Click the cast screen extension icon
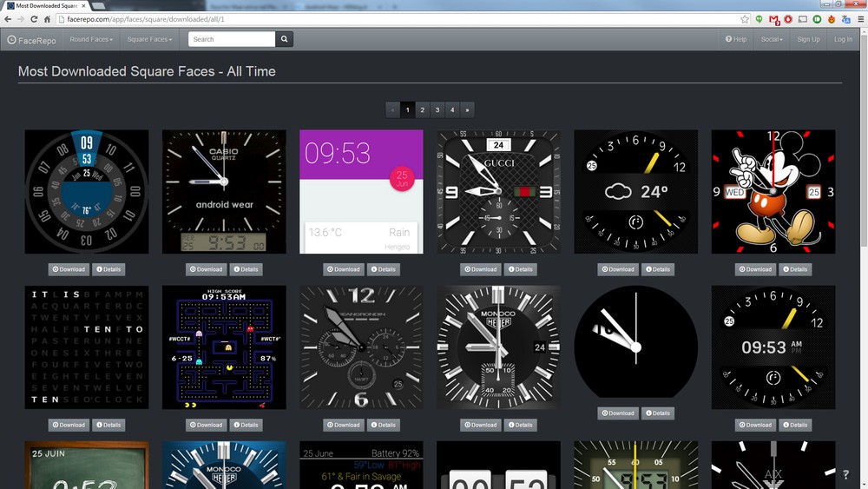The image size is (868, 489). coord(803,19)
